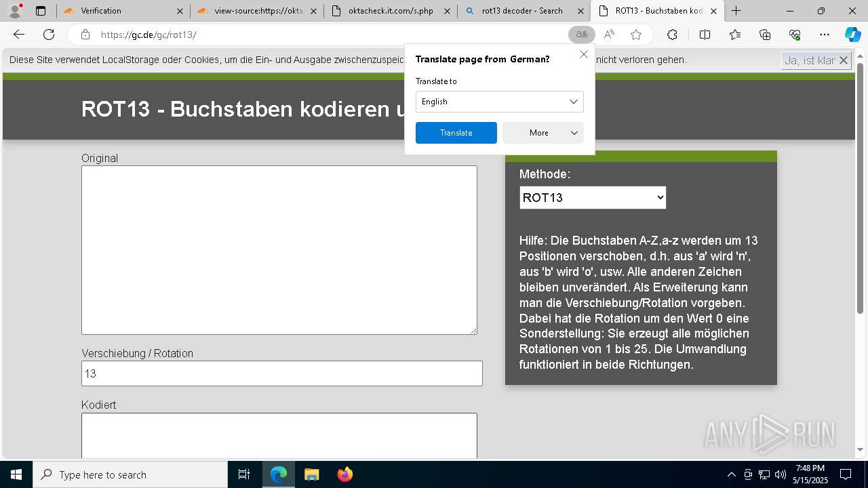Open Browser essentials heart icon
This screenshot has width=868, height=488.
tap(795, 35)
